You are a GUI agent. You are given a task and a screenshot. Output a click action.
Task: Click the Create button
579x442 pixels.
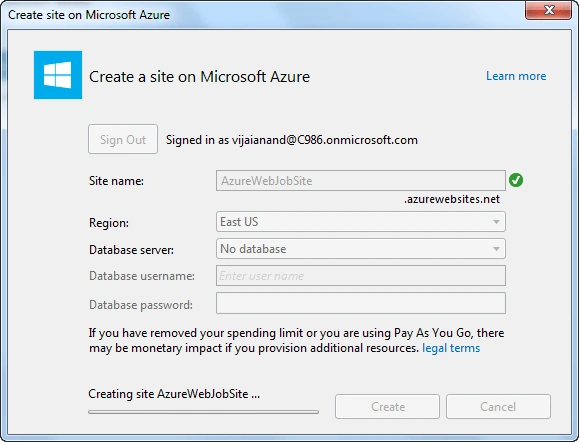pos(387,407)
